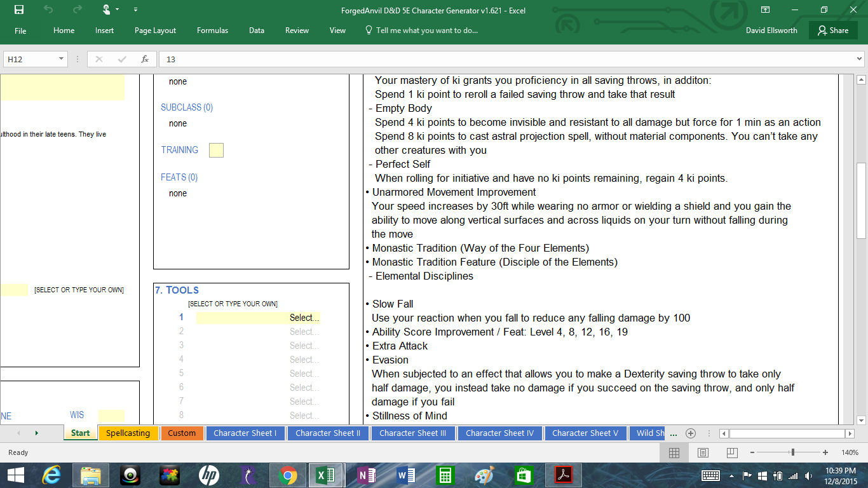868x488 pixels.
Task: Open Character Sheet II tab
Action: 328,433
